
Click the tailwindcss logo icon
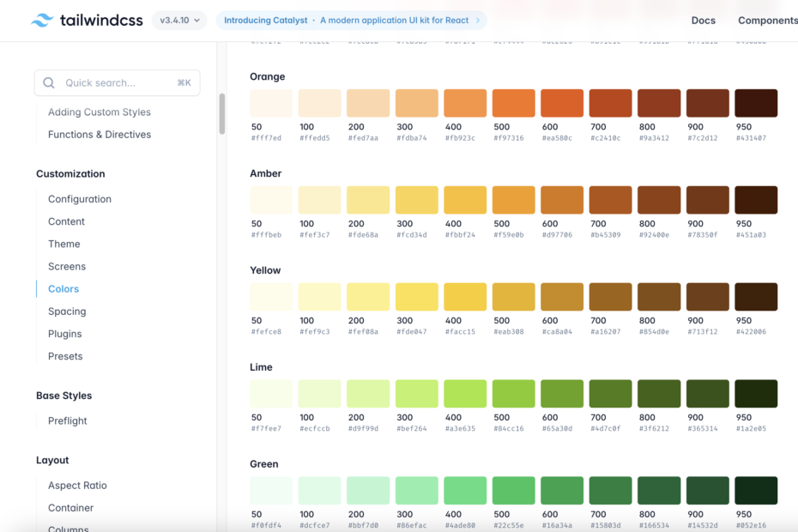pyautogui.click(x=41, y=21)
